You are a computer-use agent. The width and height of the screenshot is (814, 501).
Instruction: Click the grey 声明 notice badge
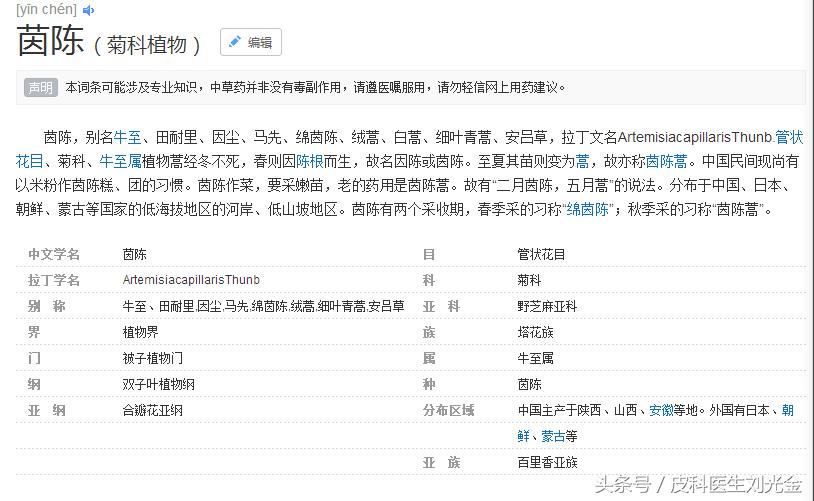pos(41,87)
